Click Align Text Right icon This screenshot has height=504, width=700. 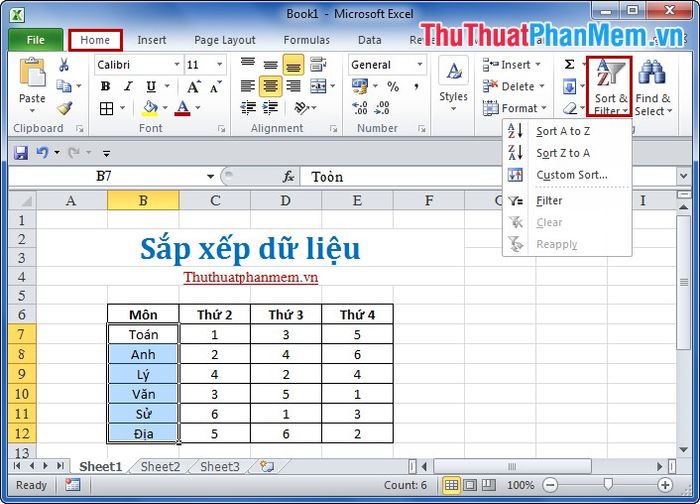(x=293, y=86)
